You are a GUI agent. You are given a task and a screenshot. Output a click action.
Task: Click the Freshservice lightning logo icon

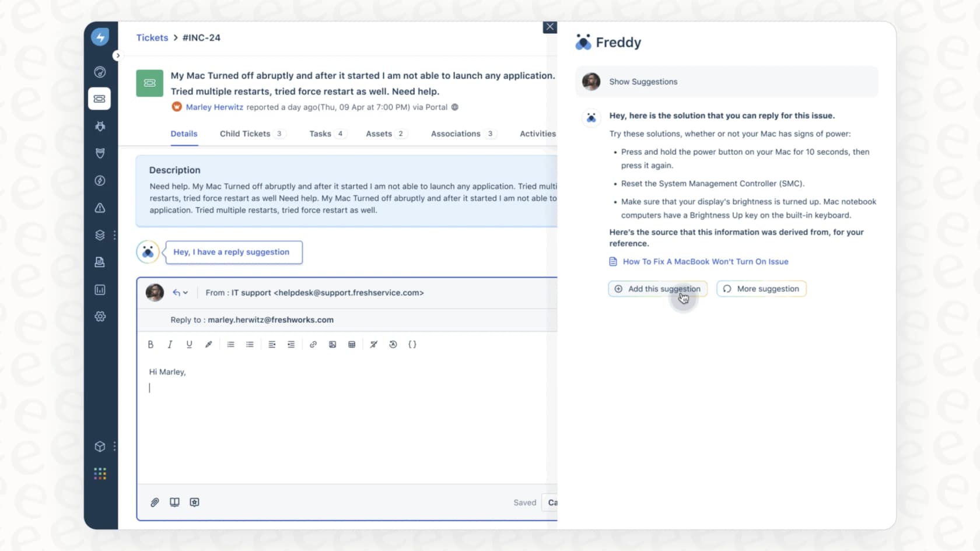point(100,37)
